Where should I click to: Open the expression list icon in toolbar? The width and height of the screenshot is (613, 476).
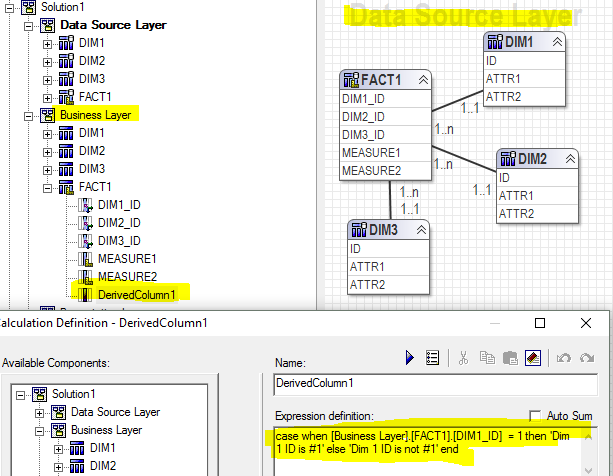(432, 358)
